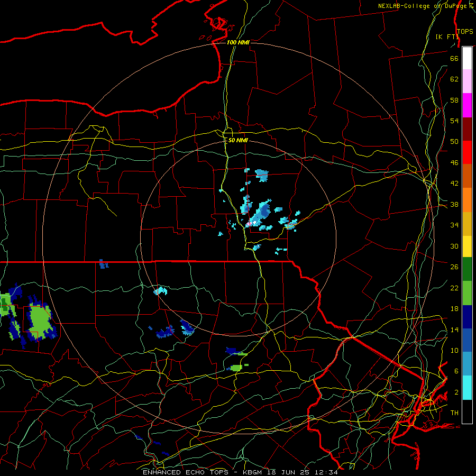The height and width of the screenshot is (476, 476).
Task: Click the pink-white echo pixels near radar center
Action: 251,224
